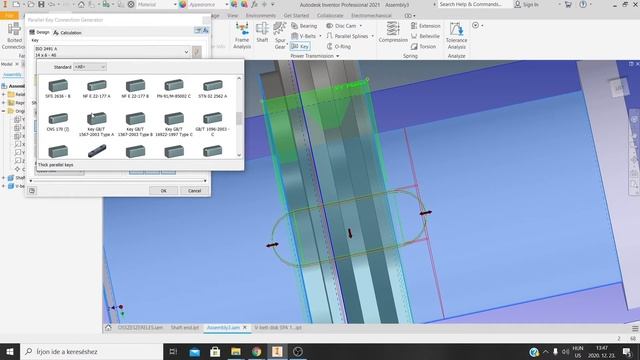Open Bolted Connection tool
640x360 pixels.
pos(13,36)
